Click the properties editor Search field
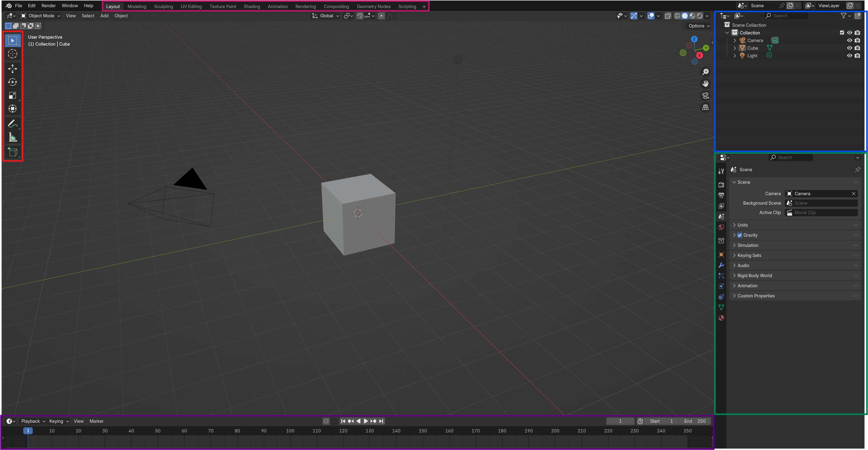The width and height of the screenshot is (868, 450). pyautogui.click(x=791, y=158)
